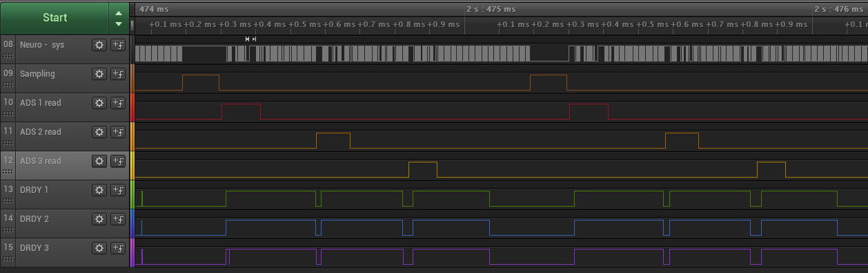Open settings gear for ADS 3 read
The height and width of the screenshot is (273, 868).
click(99, 161)
